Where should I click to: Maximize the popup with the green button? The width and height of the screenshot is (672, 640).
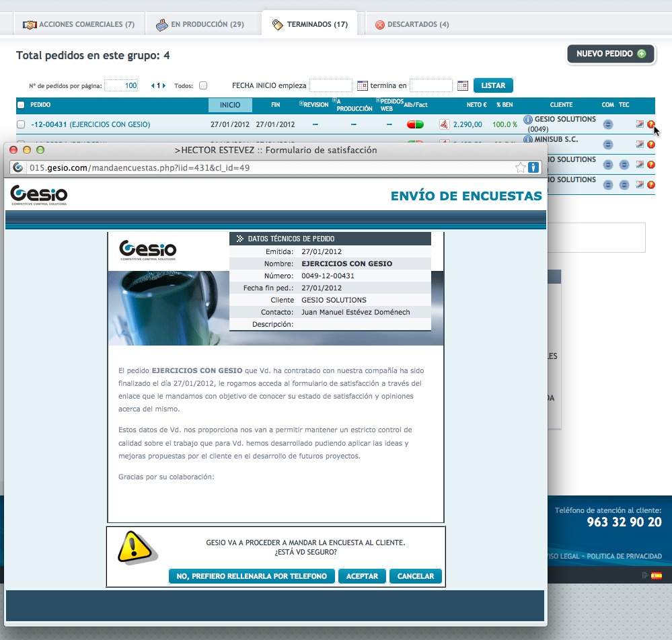click(40, 150)
